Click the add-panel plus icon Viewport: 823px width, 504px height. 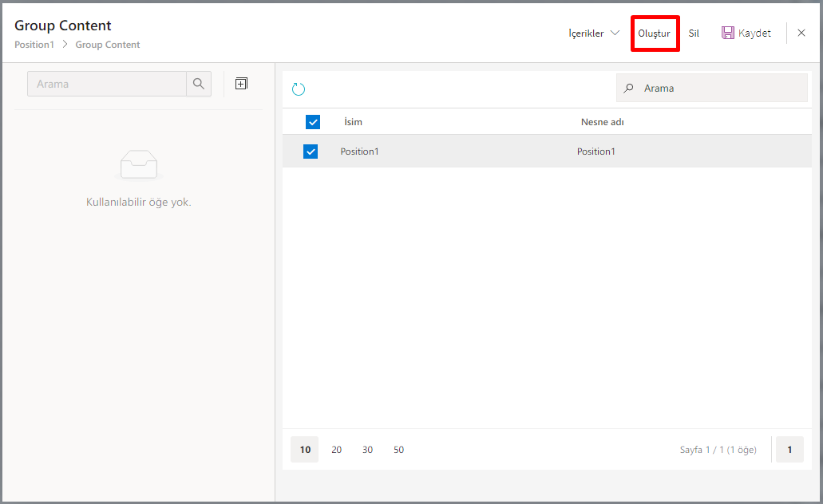(x=241, y=84)
